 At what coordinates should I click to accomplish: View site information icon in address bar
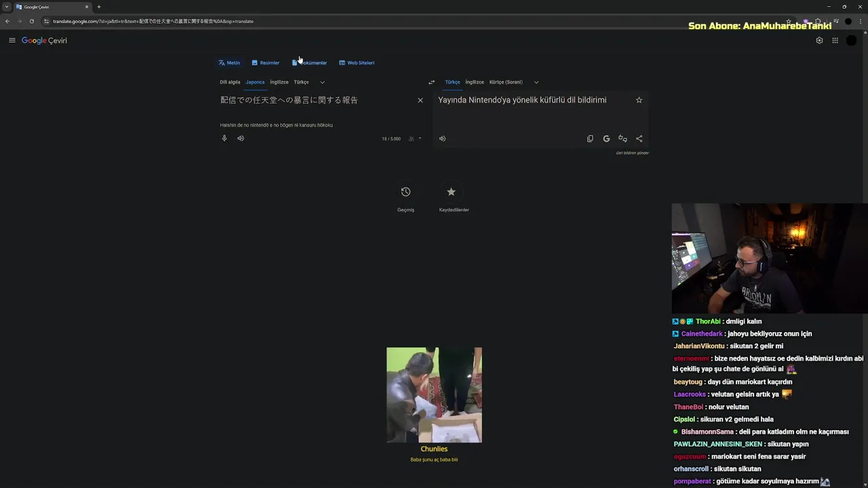46,21
